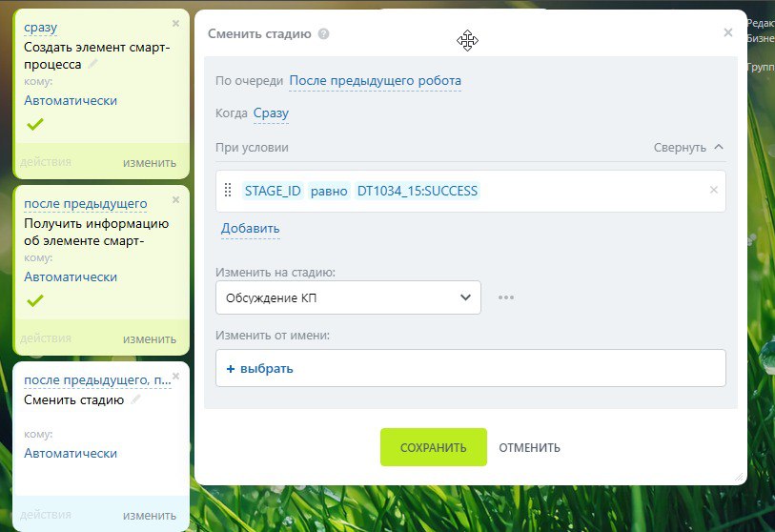Screen dimensions: 775x532
Task: Remove the Сменить стадию robot card
Action: pos(175,377)
